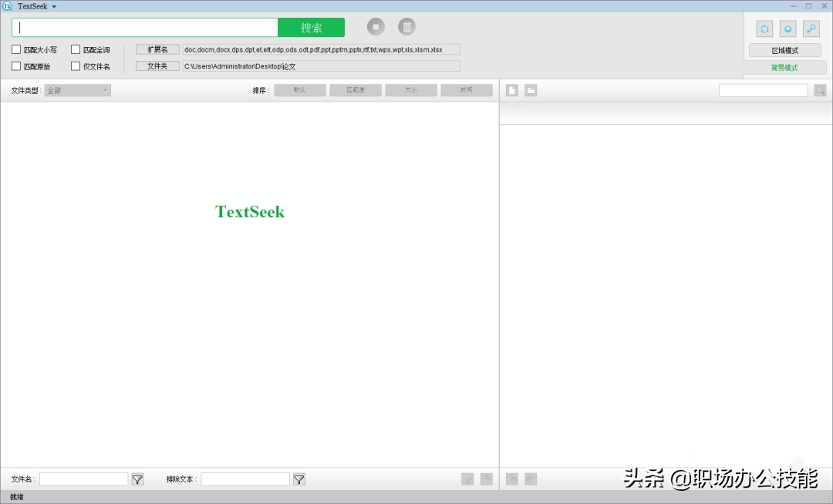Click the 文件夹 button
The image size is (833, 504).
157,66
